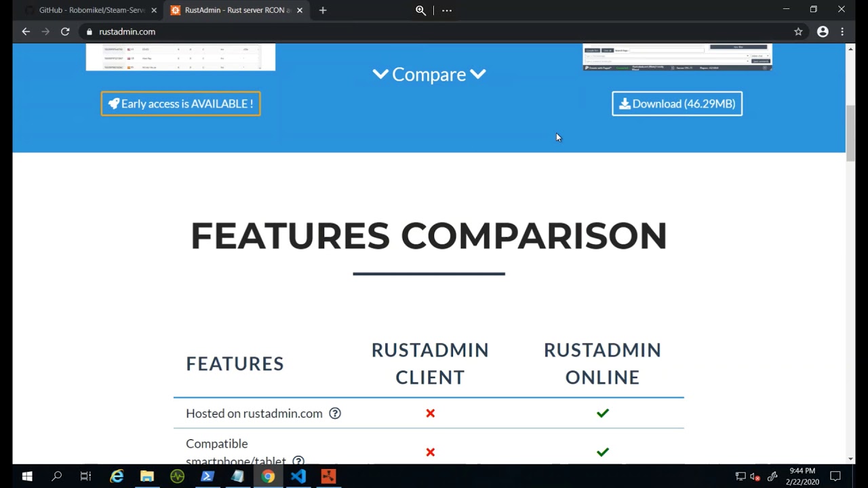This screenshot has width=868, height=488.
Task: Click the address bar showing rustadmin.com
Action: (x=434, y=31)
